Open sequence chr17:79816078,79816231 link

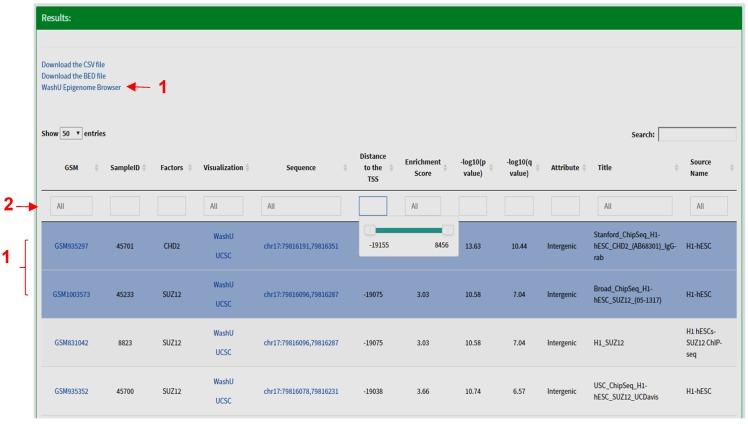click(301, 392)
